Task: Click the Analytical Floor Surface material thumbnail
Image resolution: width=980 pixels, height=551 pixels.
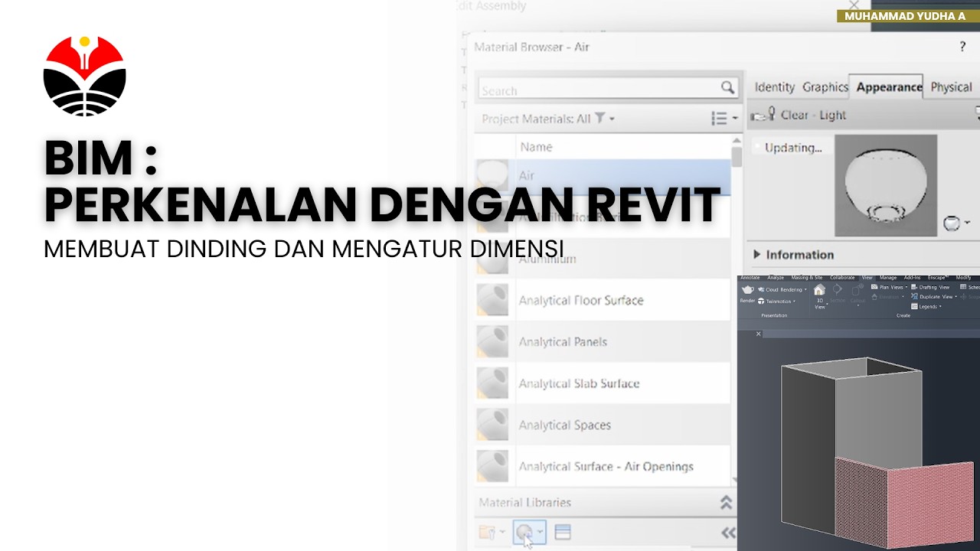Action: pos(492,300)
